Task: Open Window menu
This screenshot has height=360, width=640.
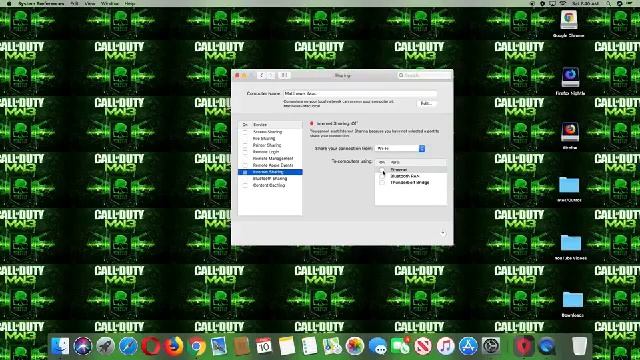Action: pyautogui.click(x=109, y=3)
